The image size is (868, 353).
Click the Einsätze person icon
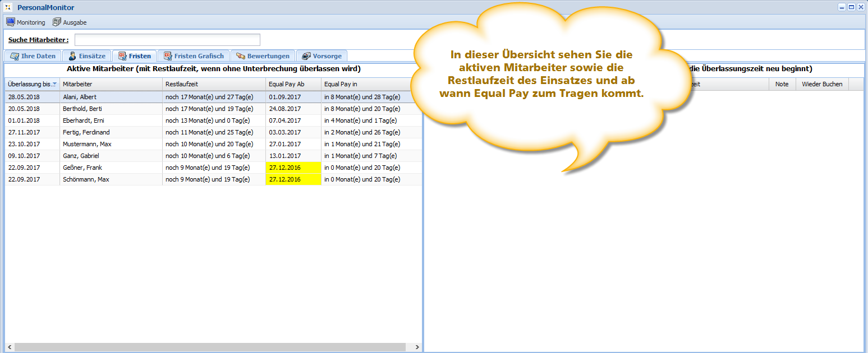tap(72, 56)
